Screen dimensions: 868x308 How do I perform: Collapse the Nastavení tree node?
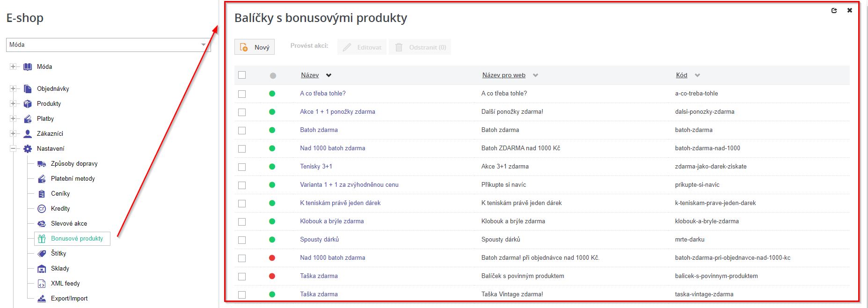[13, 148]
